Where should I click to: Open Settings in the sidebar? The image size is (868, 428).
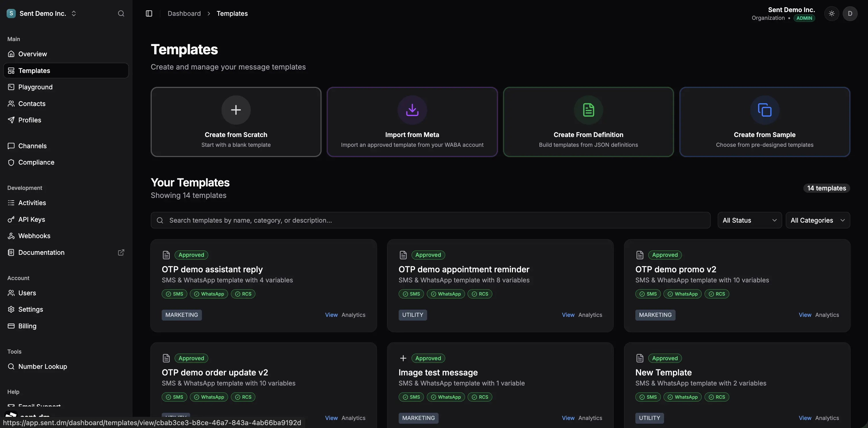coord(66,309)
